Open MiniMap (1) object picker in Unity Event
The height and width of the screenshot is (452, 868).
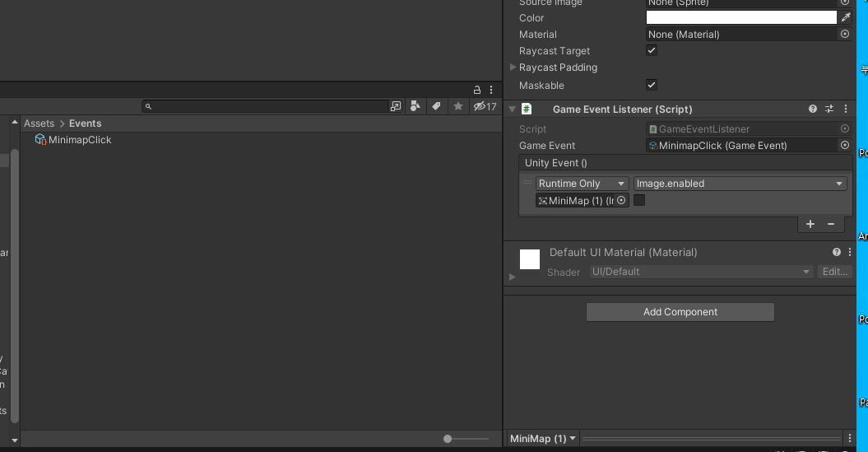(x=621, y=201)
